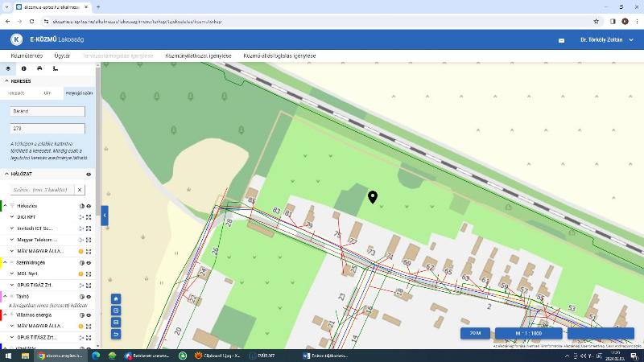
Task: Click the Hírközlés opacity half-circle control
Action: click(81, 206)
